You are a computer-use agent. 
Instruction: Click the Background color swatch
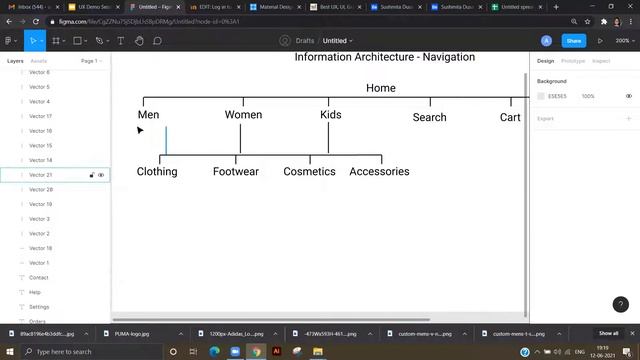[x=541, y=96]
